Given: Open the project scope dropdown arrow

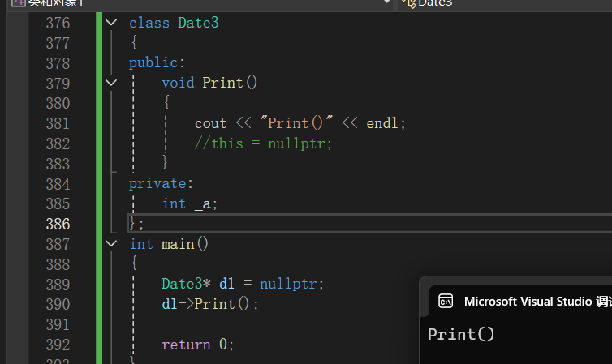Looking at the screenshot, I should click(386, 2).
